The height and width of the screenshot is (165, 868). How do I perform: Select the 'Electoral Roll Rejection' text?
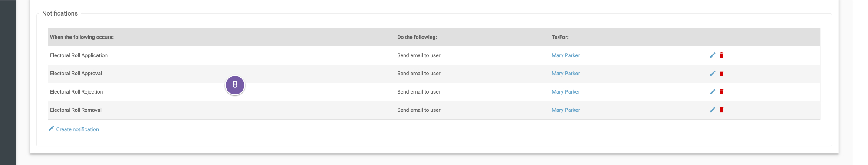pos(76,92)
